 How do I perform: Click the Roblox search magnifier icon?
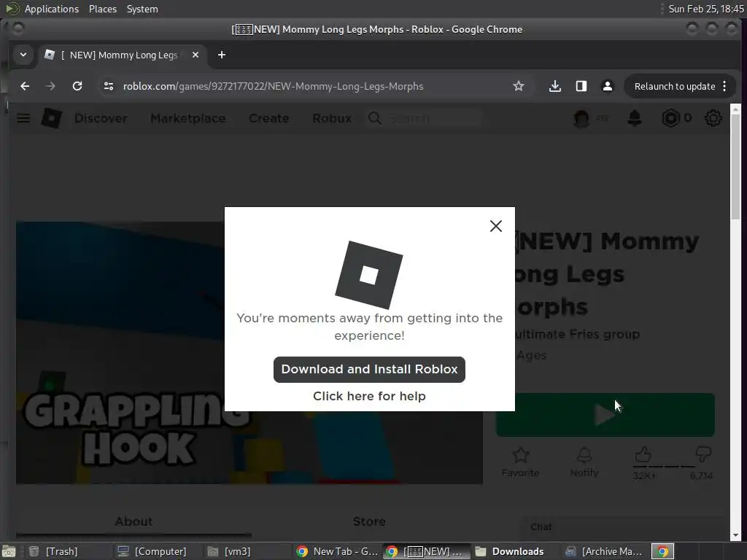375,118
